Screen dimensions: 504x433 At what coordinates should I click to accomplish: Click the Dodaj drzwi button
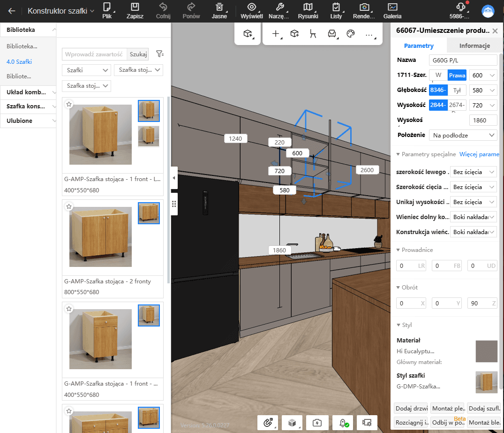click(x=411, y=408)
